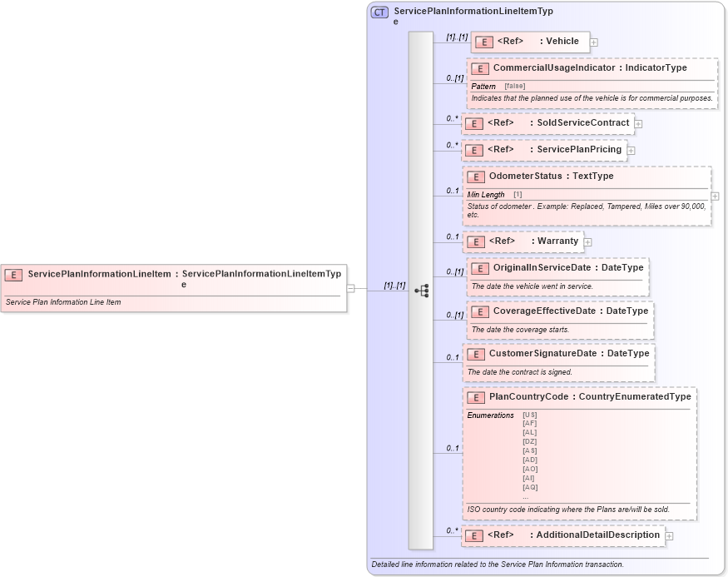Select the CT icon on ServicePlanInformationLineItemType header
This screenshot has width=728, height=577.
(x=379, y=11)
